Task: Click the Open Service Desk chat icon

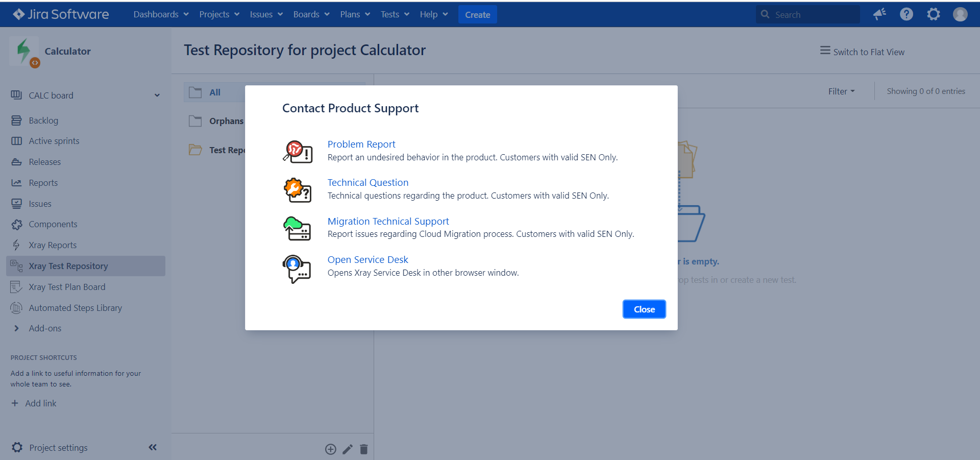Action: click(297, 269)
